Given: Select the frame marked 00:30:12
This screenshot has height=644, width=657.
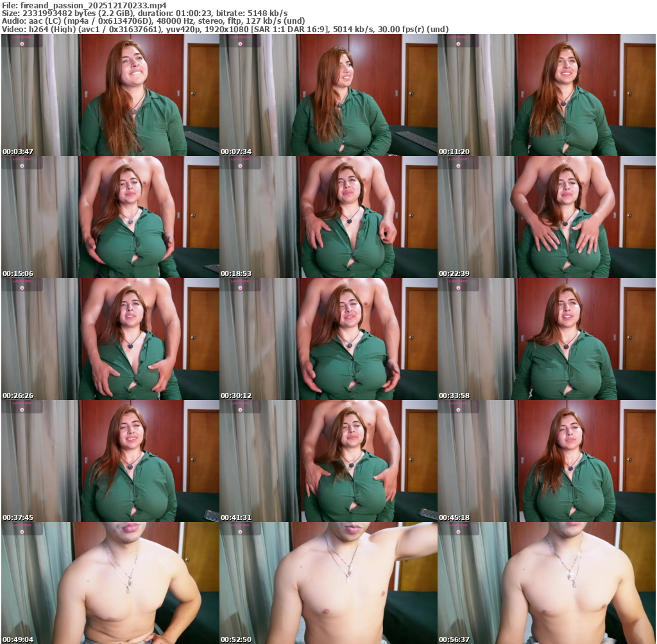Looking at the screenshot, I should [328, 339].
